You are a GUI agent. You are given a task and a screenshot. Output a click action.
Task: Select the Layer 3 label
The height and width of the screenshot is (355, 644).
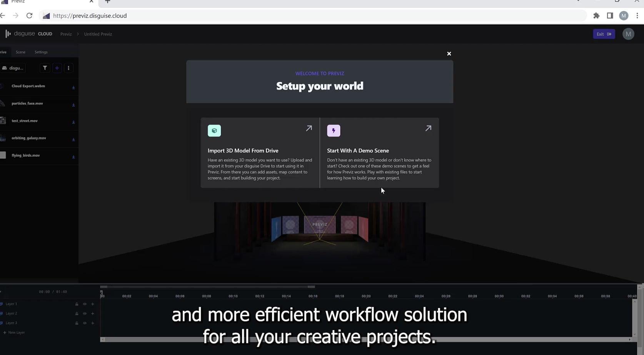tap(11, 323)
